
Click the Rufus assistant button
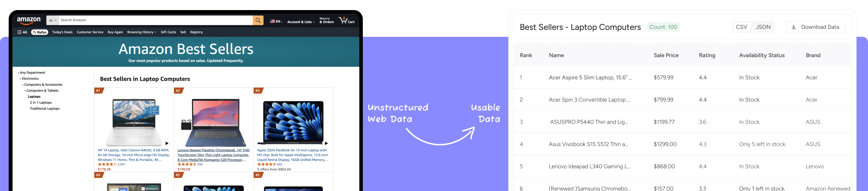pyautogui.click(x=40, y=32)
